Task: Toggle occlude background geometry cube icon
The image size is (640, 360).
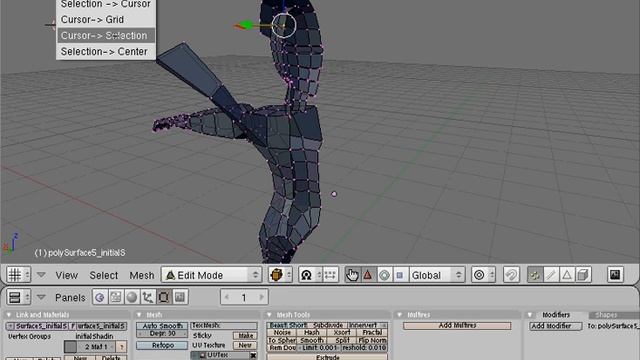Action: [583, 275]
